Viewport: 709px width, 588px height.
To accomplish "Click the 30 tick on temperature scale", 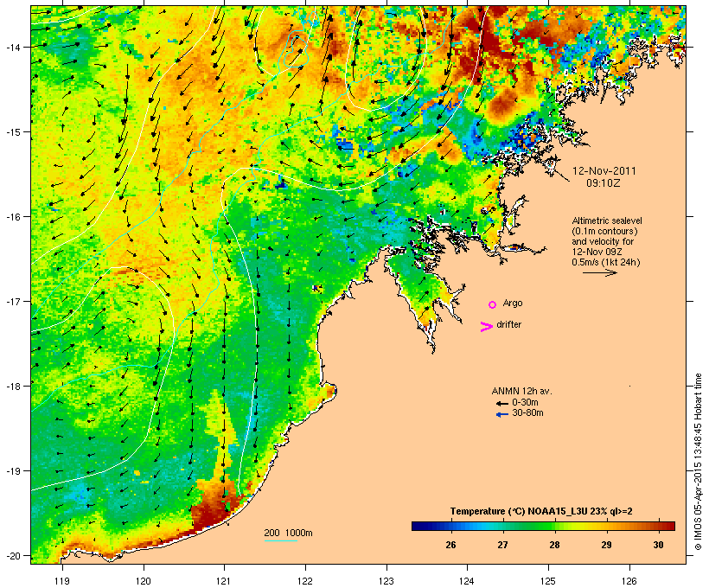I will click(658, 545).
